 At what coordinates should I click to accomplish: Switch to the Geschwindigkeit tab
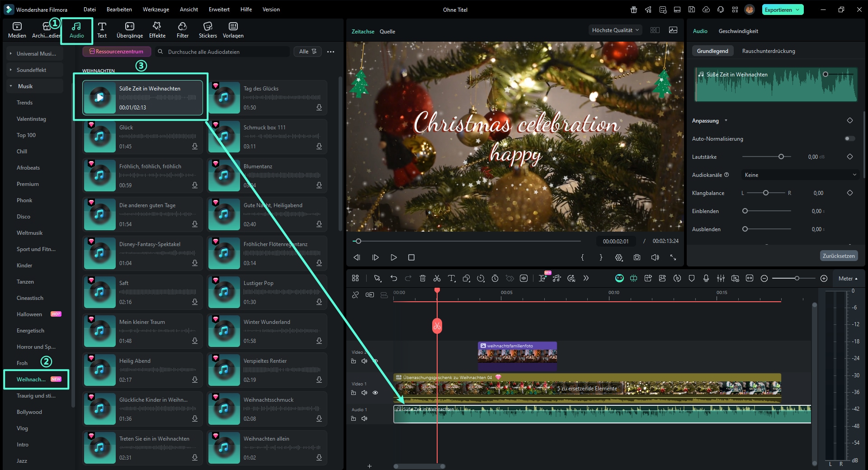click(x=739, y=31)
